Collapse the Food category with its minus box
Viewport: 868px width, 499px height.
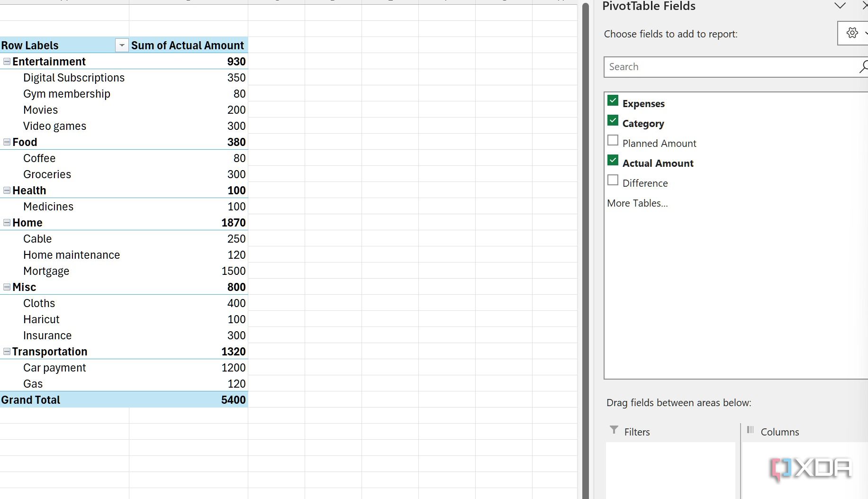6,142
